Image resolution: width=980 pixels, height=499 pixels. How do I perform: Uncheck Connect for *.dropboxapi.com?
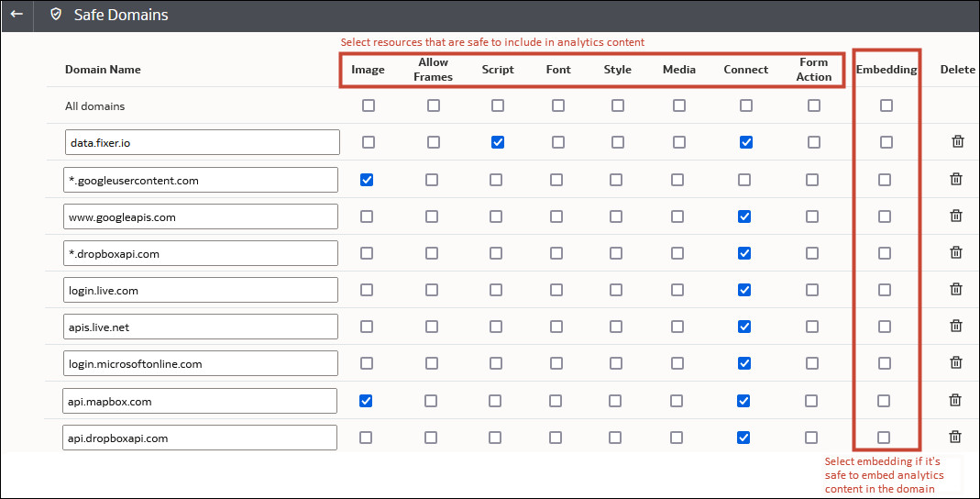click(x=743, y=253)
